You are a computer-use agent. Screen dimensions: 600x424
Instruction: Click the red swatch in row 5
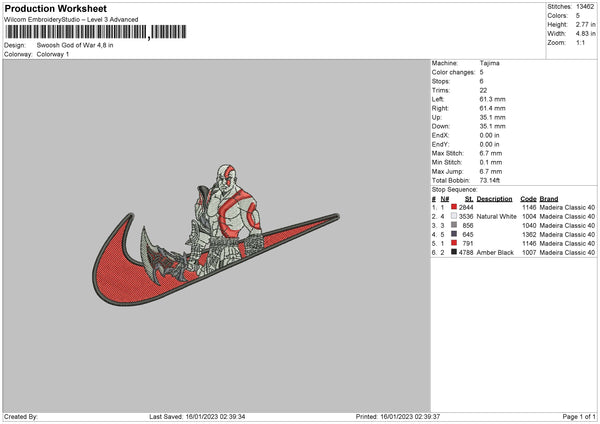[454, 243]
